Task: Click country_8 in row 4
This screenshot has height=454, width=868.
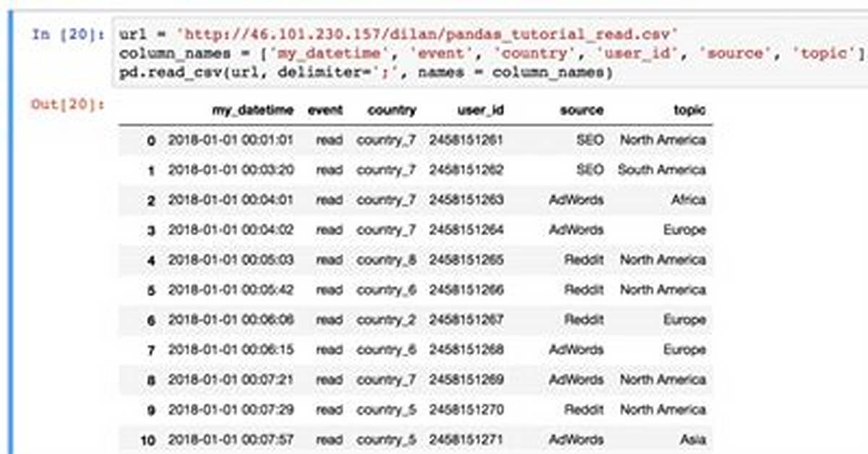Action: tap(386, 260)
